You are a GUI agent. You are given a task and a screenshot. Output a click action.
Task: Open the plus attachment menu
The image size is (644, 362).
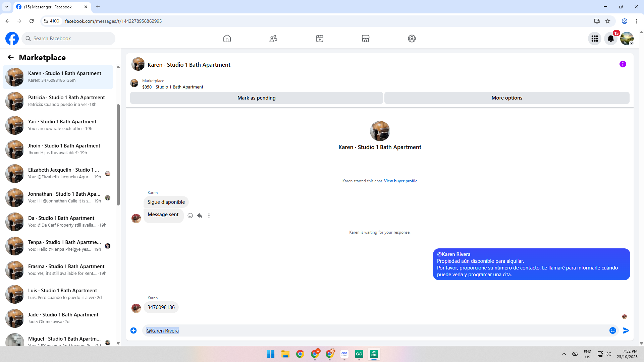point(133,330)
